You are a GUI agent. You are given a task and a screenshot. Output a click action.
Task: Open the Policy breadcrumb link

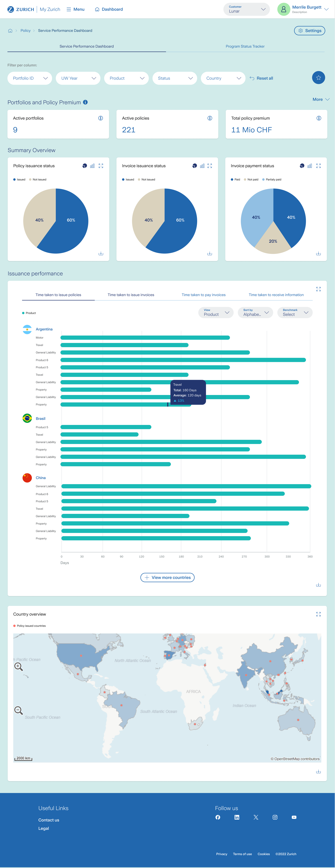click(25, 31)
